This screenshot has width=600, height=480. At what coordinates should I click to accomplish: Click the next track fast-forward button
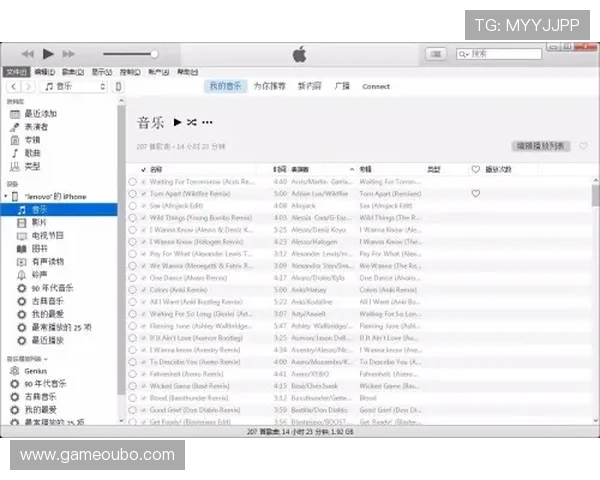pos(68,54)
